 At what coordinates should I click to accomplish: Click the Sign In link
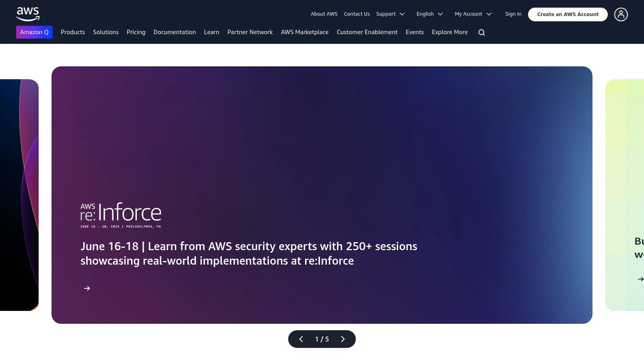click(513, 14)
